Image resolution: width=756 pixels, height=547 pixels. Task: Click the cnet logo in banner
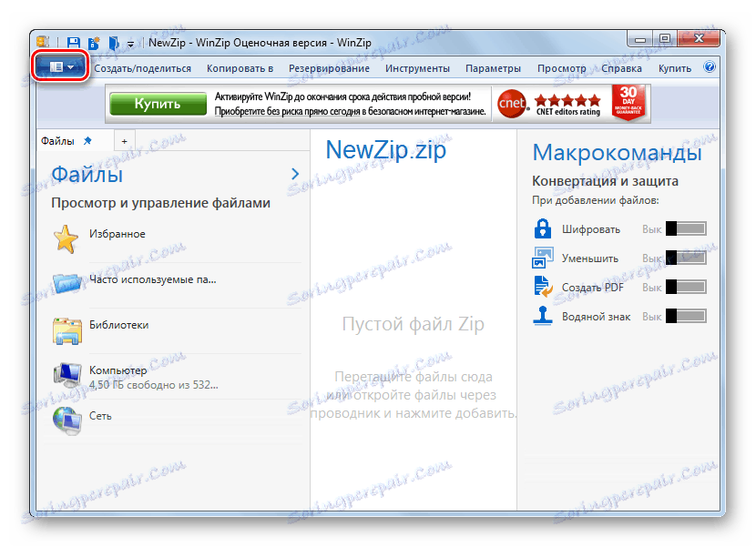pyautogui.click(x=512, y=104)
